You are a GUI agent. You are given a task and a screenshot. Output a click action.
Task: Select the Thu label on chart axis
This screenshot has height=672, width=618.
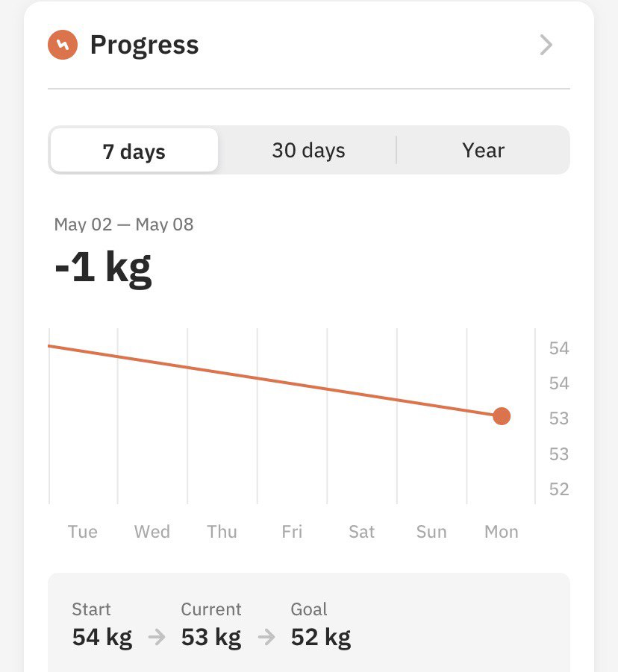point(222,532)
